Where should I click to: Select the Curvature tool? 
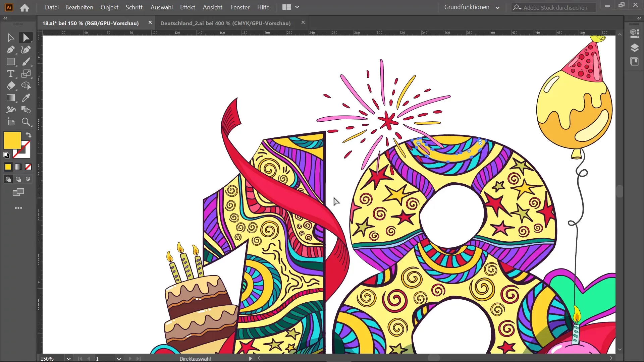(x=26, y=50)
